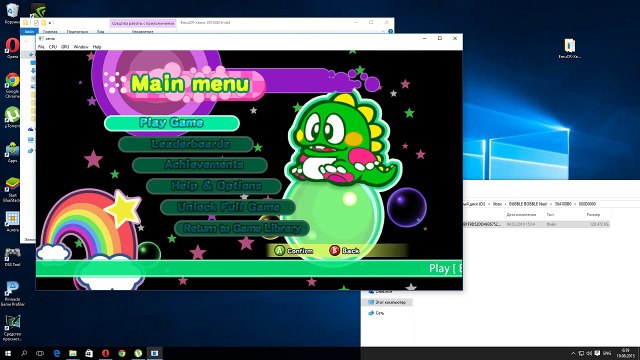640x360 pixels.
Task: Open the Recycle Bin desktop icon
Action: 12,13
